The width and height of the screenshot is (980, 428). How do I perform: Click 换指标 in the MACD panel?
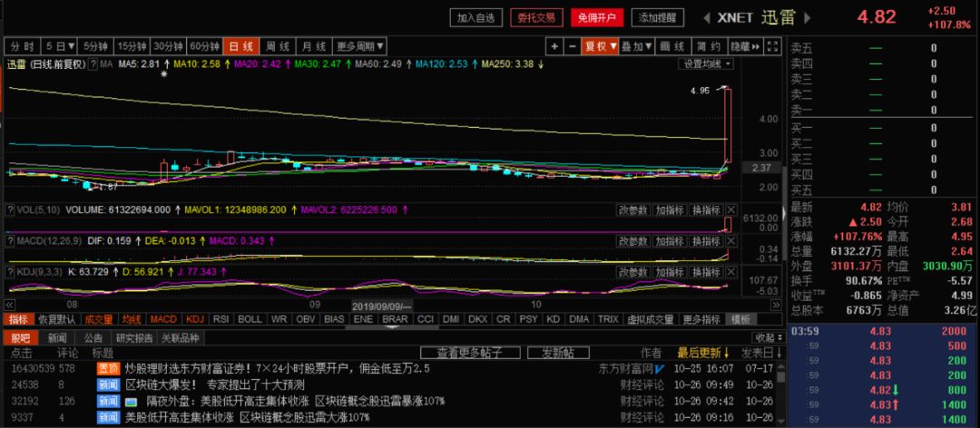[x=707, y=241]
